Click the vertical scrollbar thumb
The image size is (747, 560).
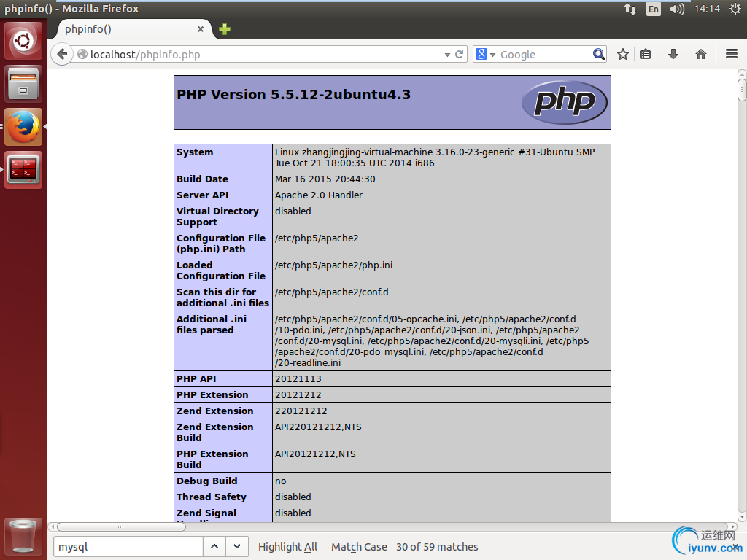(742, 90)
